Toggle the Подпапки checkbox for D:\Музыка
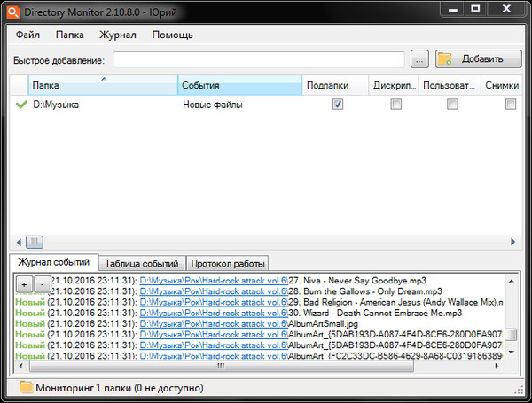Image resolution: width=532 pixels, height=403 pixels. (338, 105)
